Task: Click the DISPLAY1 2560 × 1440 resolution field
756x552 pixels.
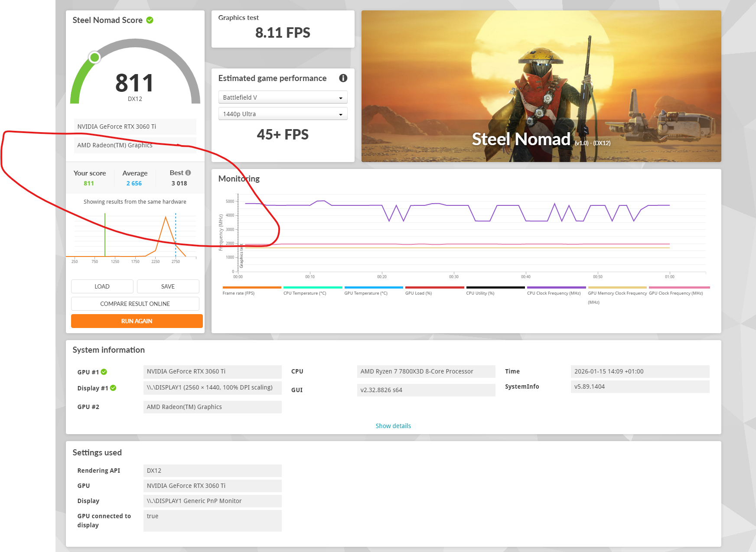Action: (212, 387)
